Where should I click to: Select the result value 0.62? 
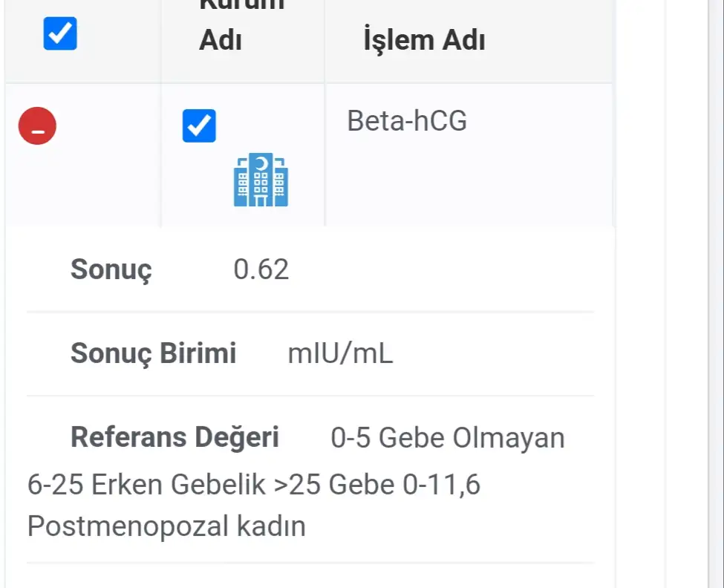coord(261,269)
